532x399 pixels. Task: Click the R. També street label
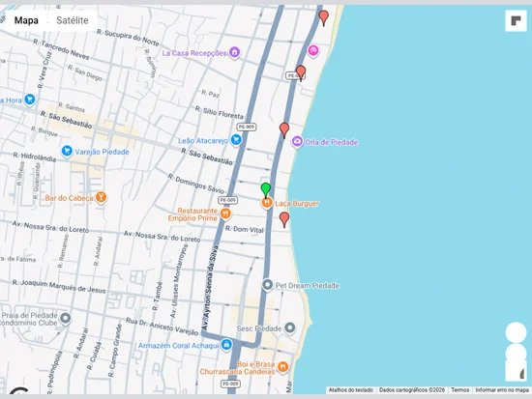pos(157,296)
